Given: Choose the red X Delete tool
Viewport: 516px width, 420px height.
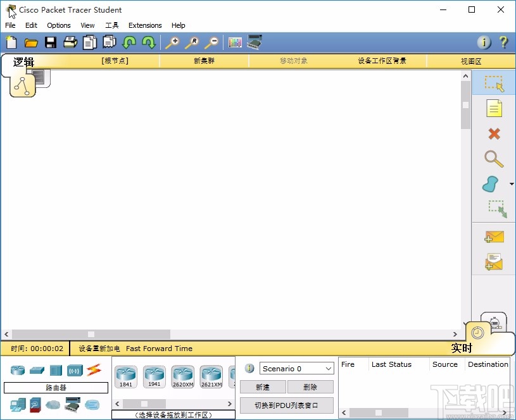Looking at the screenshot, I should point(494,133).
